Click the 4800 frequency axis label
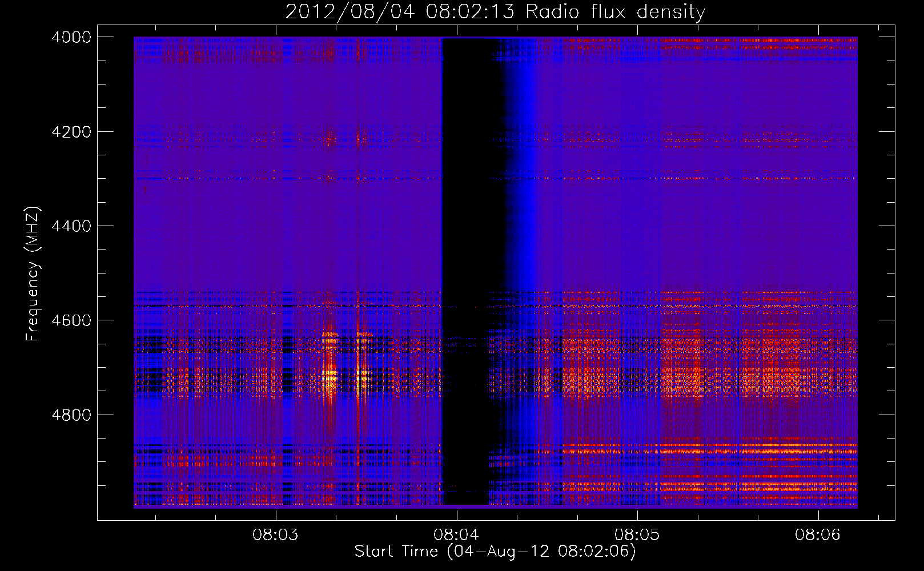 click(71, 415)
